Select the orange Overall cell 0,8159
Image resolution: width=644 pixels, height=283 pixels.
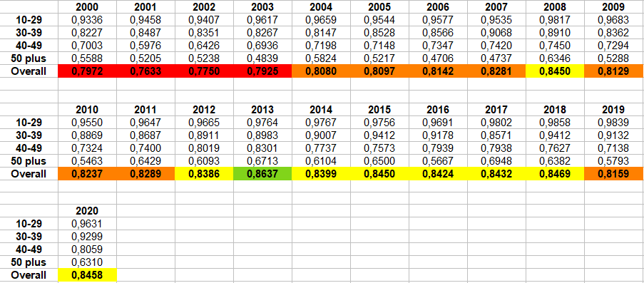(x=613, y=174)
